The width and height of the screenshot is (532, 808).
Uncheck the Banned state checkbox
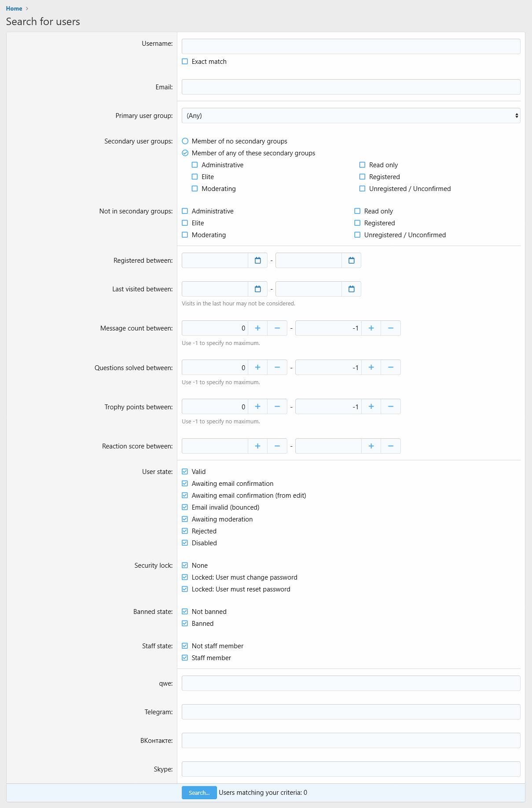(x=185, y=624)
